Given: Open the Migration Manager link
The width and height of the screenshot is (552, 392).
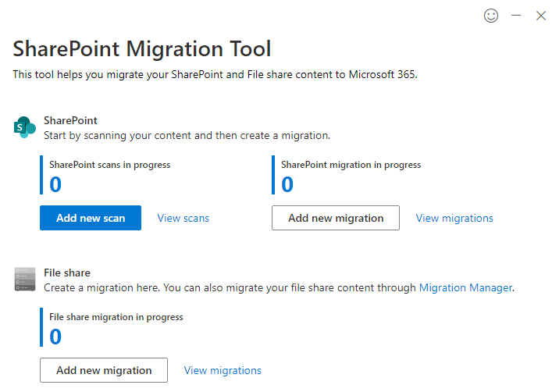Looking at the screenshot, I should click(465, 287).
